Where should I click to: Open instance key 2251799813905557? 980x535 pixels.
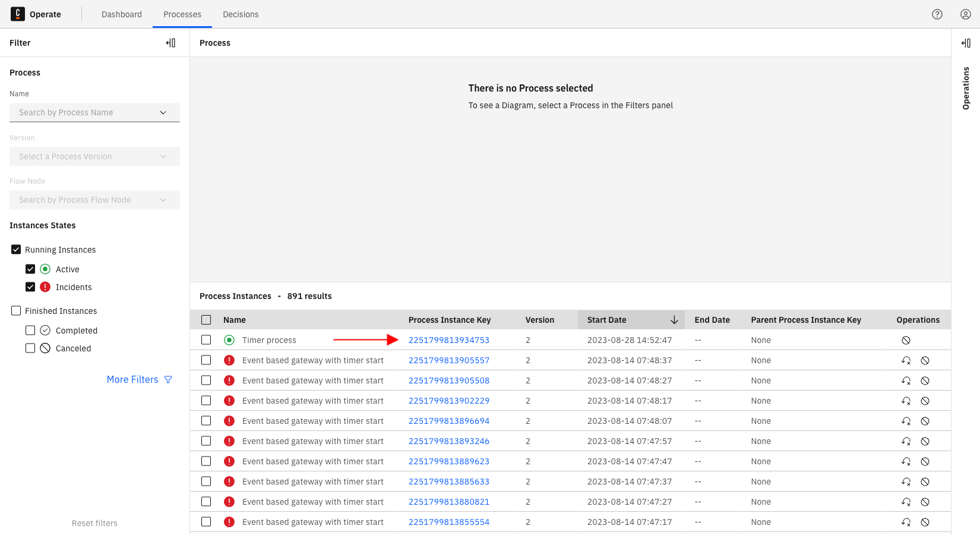pos(449,360)
